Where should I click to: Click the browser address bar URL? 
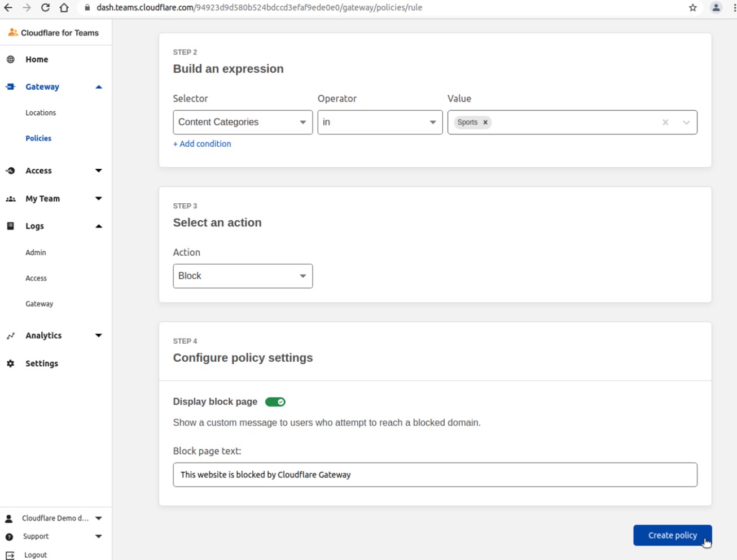[x=260, y=8]
